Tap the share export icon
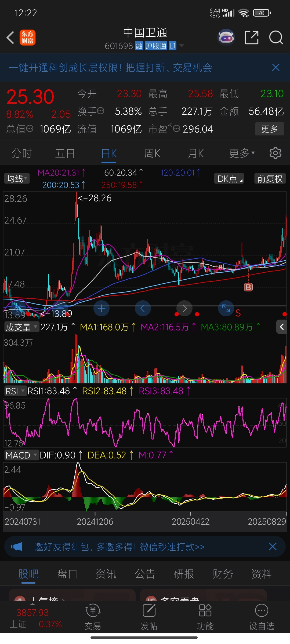The width and height of the screenshot is (290, 644). (252, 37)
